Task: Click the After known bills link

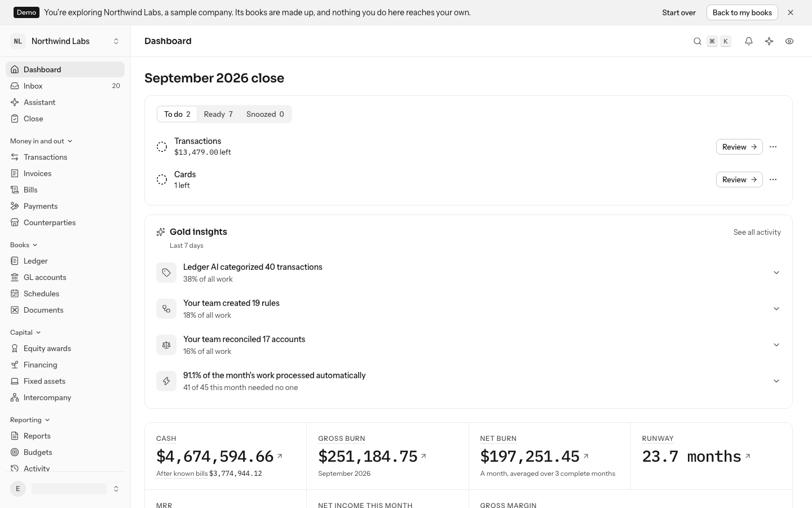Action: coord(182,474)
